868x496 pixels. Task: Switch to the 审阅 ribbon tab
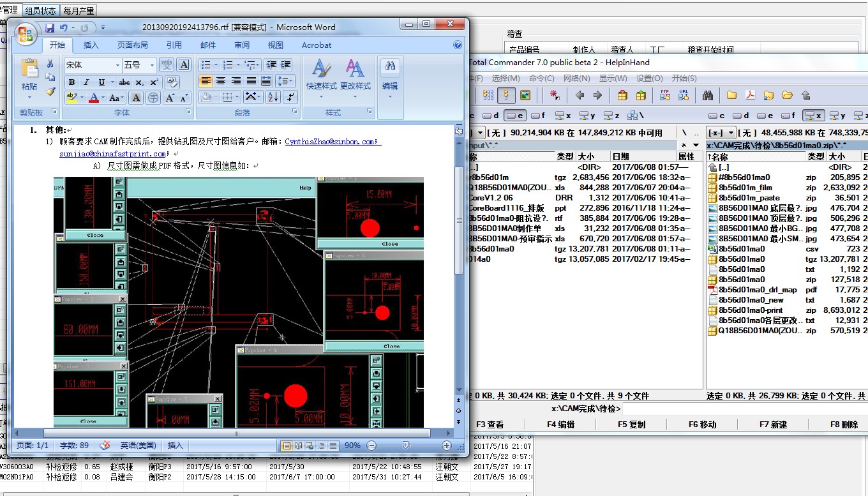click(242, 45)
